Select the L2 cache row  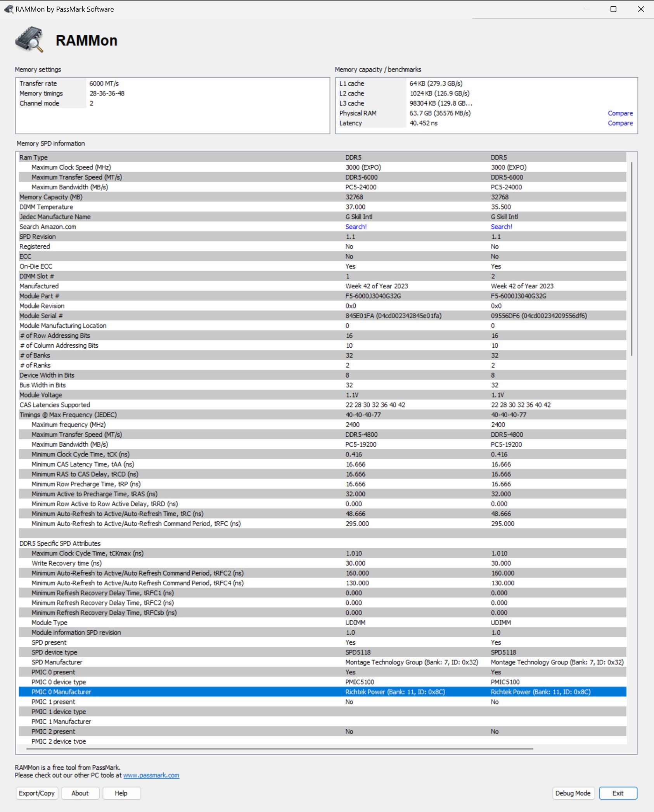[486, 94]
